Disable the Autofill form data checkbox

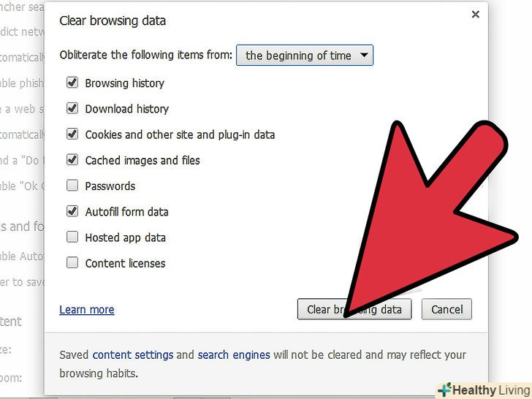[72, 212]
